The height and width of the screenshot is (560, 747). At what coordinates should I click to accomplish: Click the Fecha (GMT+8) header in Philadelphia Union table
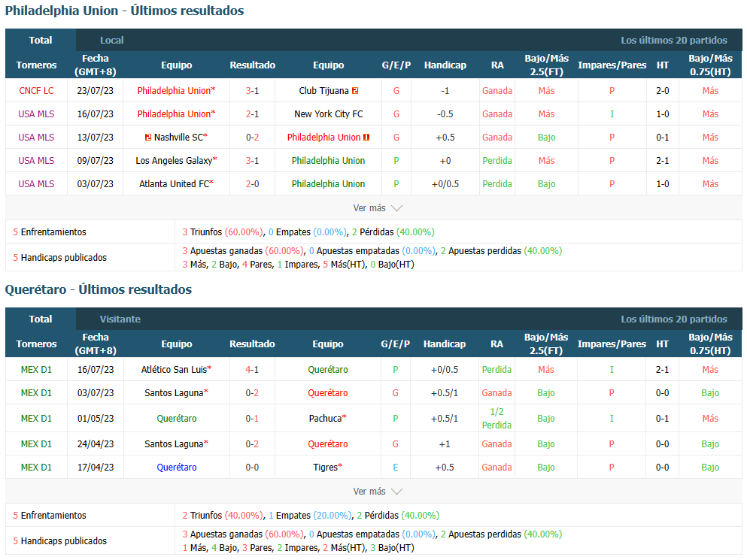click(x=96, y=65)
